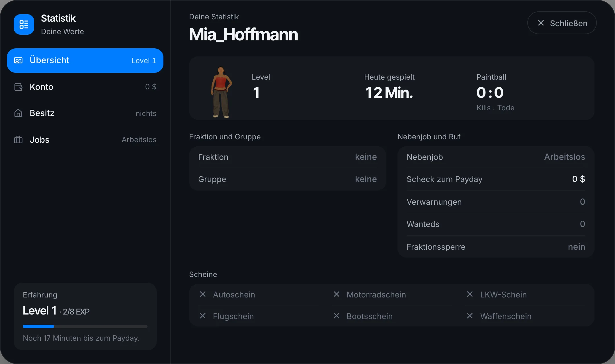The image size is (615, 364).
Task: Click the Nebenjob value 'Arbeitslos'
Action: coord(565,157)
